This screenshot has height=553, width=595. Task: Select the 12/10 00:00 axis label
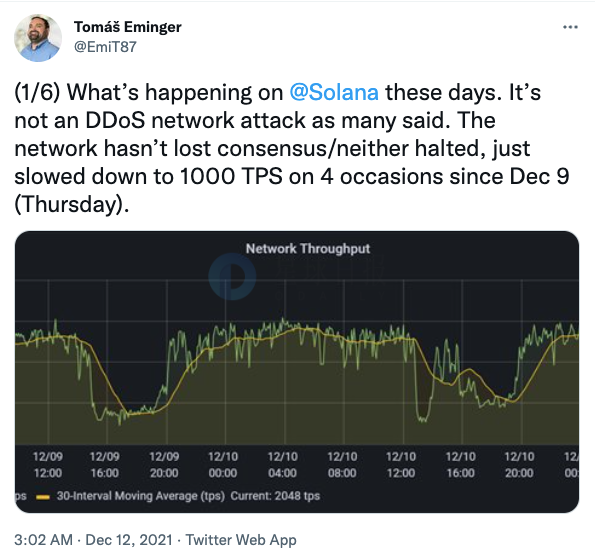(x=223, y=465)
